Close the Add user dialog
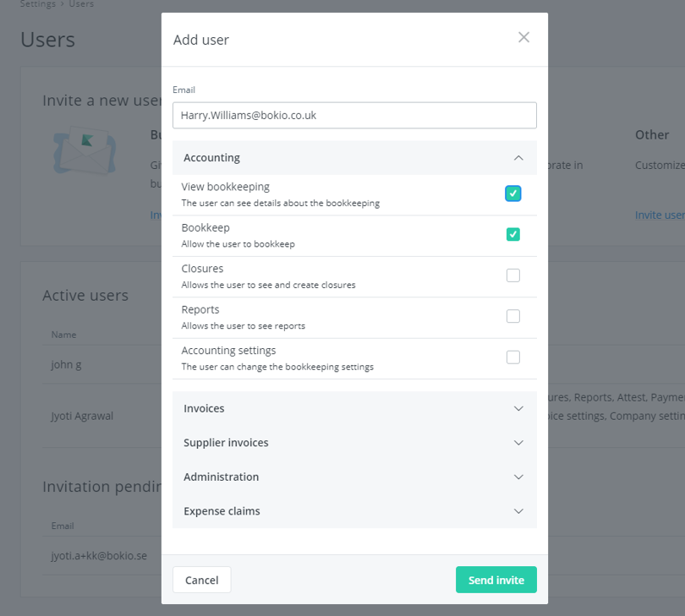The image size is (685, 616). (523, 37)
